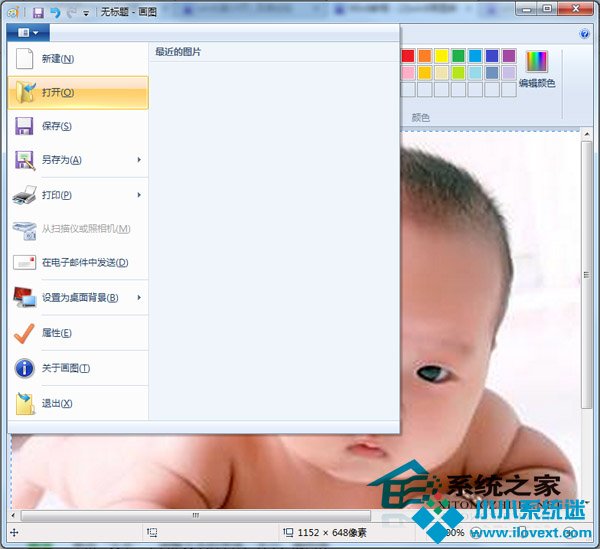Click the envelope icon for email sending
Image resolution: width=600 pixels, height=549 pixels.
pos(24,262)
